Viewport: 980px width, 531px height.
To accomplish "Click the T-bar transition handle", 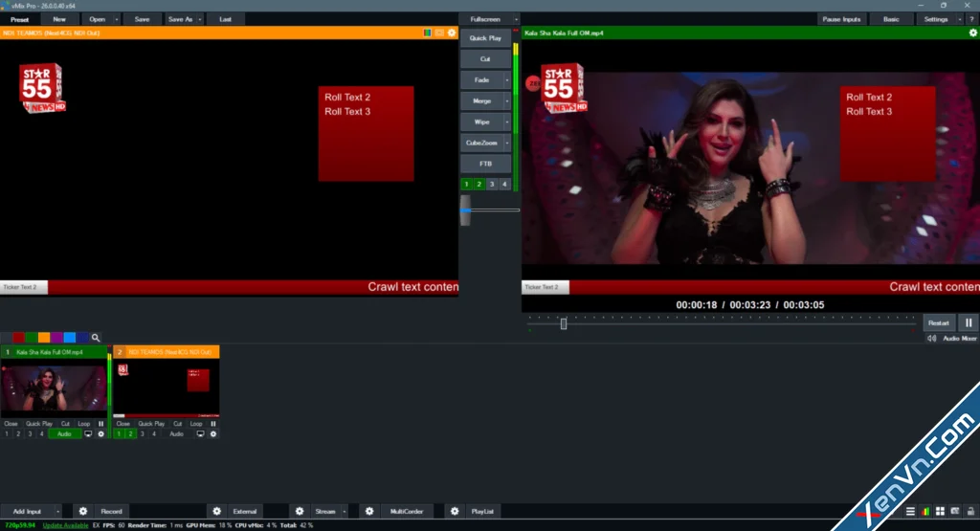I will [x=466, y=210].
